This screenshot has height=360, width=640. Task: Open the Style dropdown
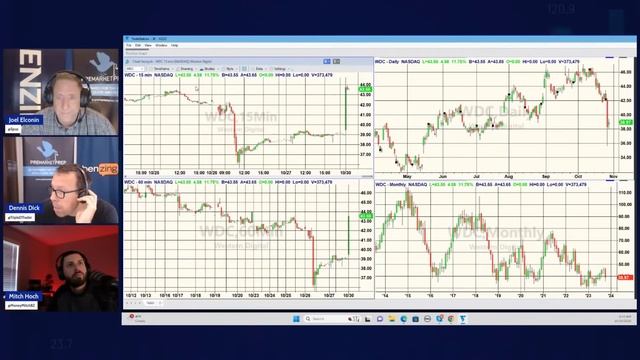pos(230,69)
